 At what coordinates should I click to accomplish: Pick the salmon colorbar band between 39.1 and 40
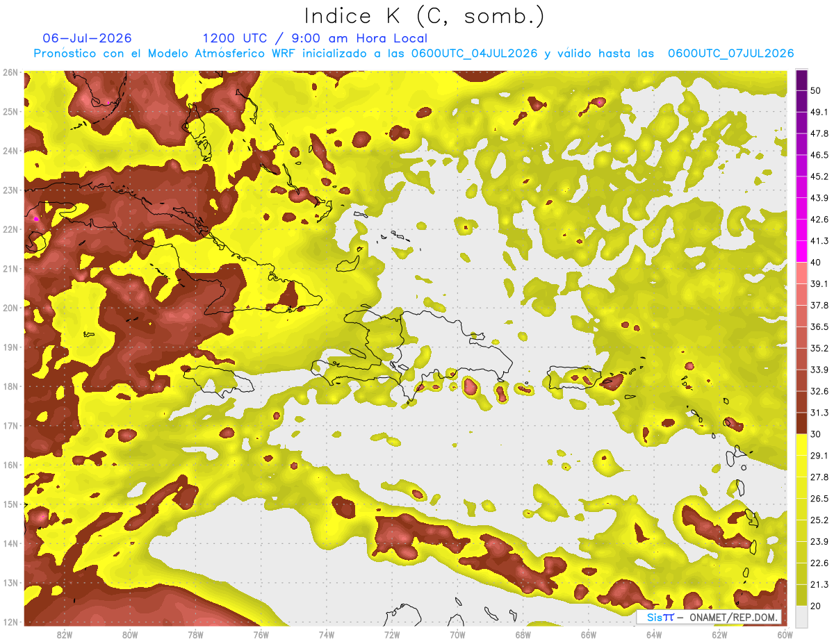[x=801, y=273]
